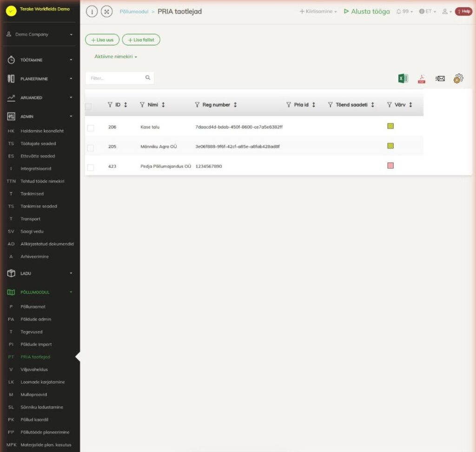Toggle fullscreen expand icon
This screenshot has height=452, width=476.
pyautogui.click(x=106, y=12)
